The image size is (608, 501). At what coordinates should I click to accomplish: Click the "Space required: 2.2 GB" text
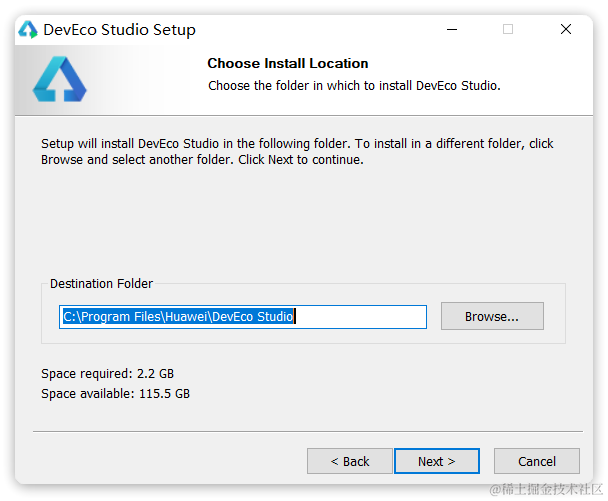pyautogui.click(x=107, y=373)
